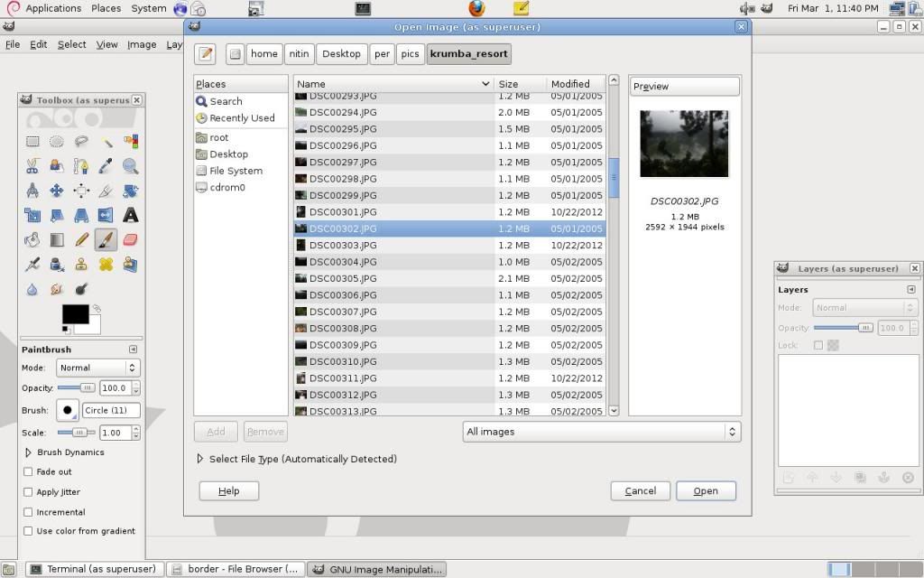Viewport: 924px width, 578px height.
Task: Expand the Brush Dynamics section
Action: [28, 452]
